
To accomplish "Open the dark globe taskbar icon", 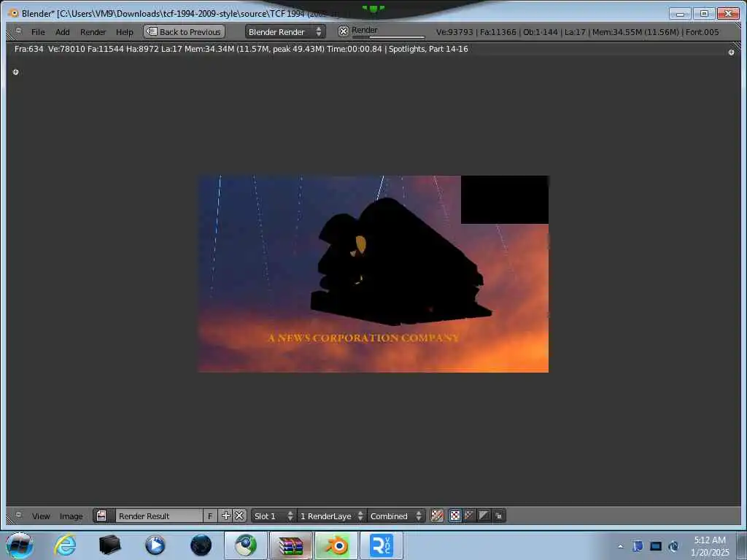I will [201, 545].
